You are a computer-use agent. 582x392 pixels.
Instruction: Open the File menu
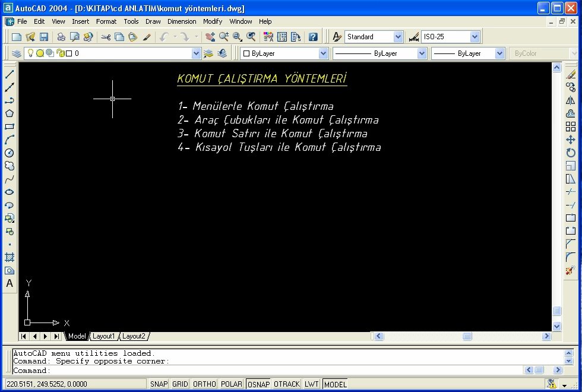coord(23,21)
